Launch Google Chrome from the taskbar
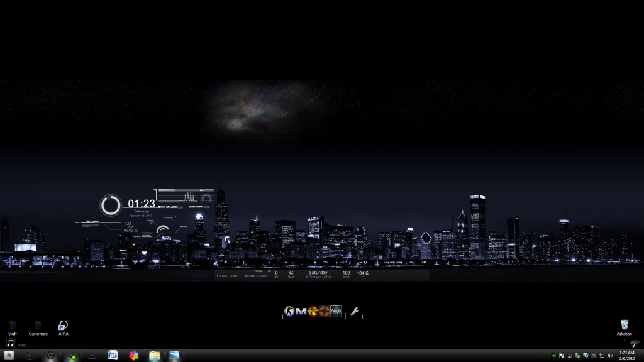 click(50, 356)
